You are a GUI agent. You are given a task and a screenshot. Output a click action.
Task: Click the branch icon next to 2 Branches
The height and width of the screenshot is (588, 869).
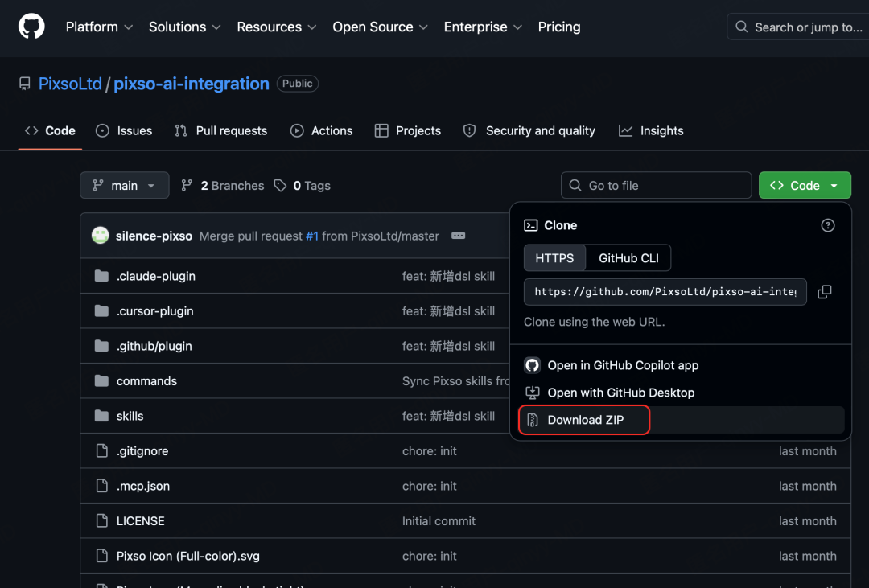click(x=187, y=185)
